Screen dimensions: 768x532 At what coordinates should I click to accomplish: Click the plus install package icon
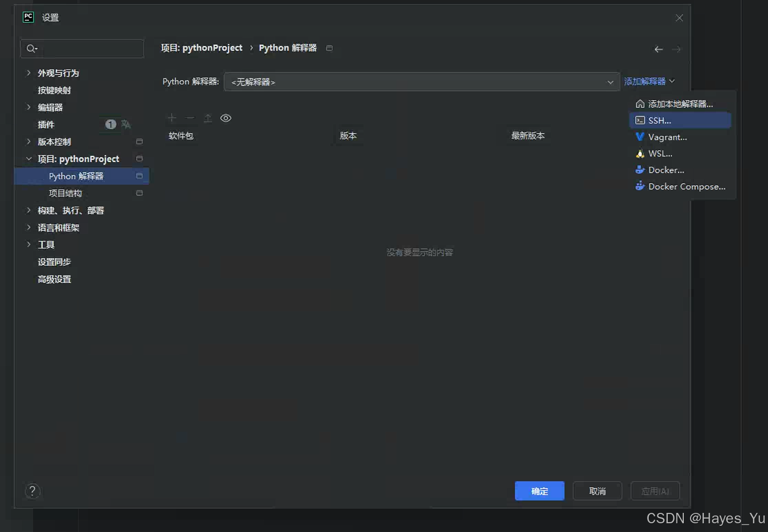tap(172, 118)
